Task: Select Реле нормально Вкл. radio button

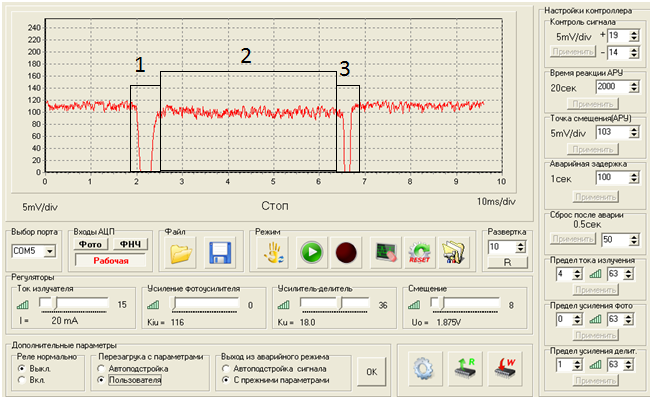Action: pos(22,380)
